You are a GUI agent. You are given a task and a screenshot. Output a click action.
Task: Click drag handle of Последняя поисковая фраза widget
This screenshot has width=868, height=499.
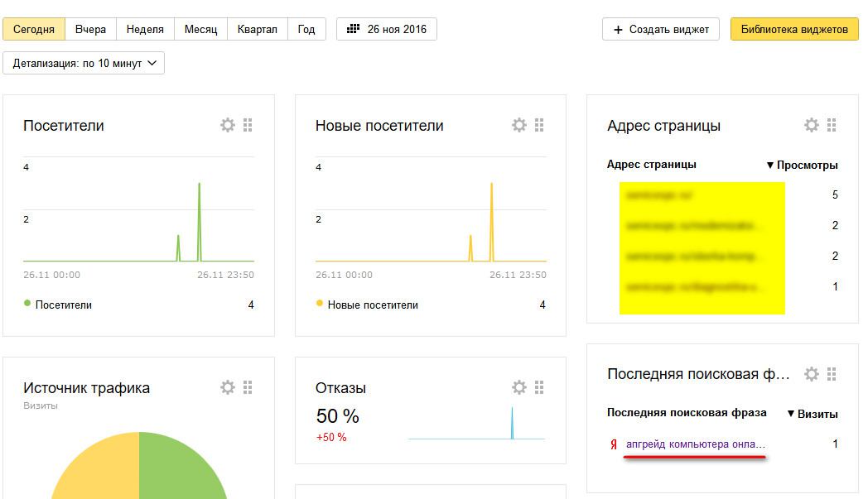pyautogui.click(x=832, y=374)
